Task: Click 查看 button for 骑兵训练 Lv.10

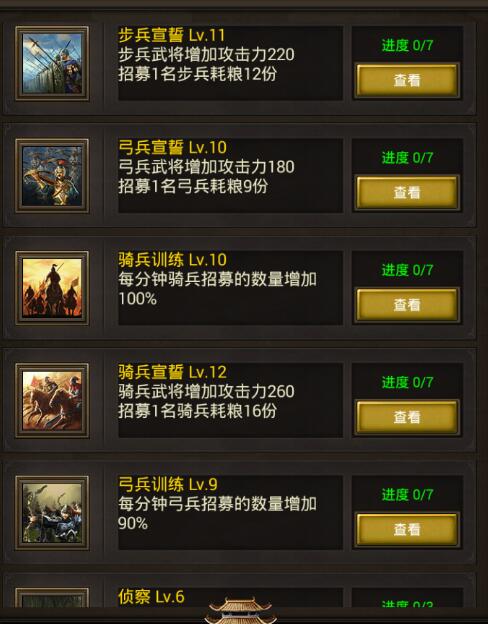Action: (x=407, y=305)
